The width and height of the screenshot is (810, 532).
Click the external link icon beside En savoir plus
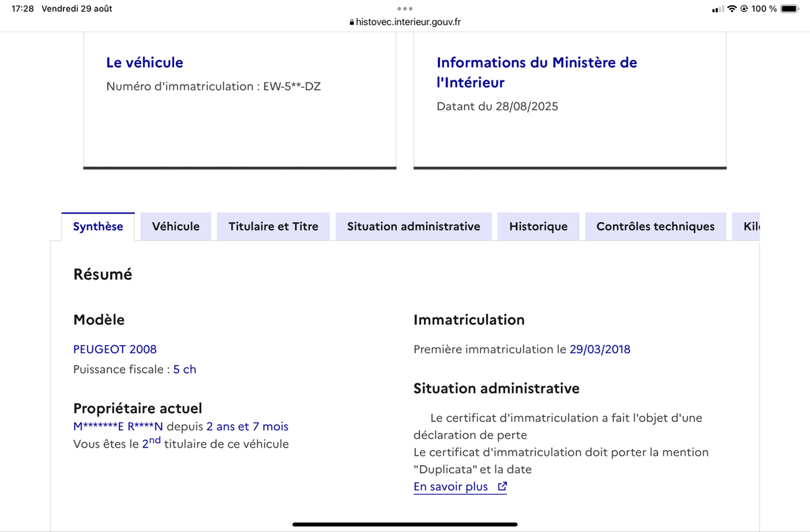click(x=502, y=487)
